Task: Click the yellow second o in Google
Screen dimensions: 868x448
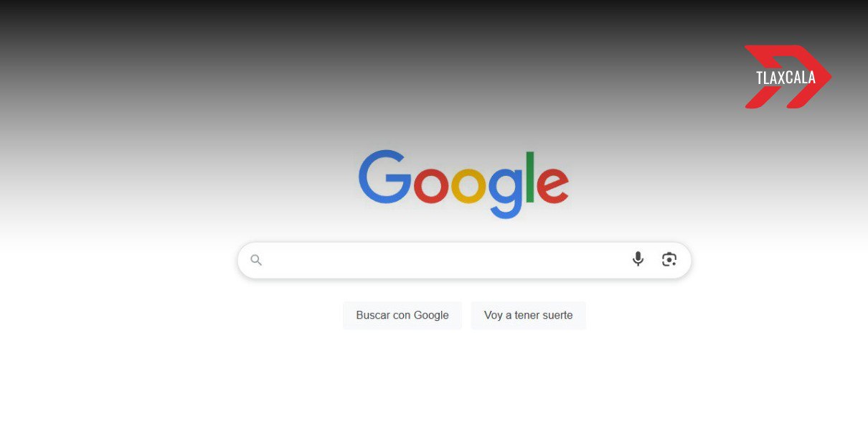Action: pyautogui.click(x=468, y=185)
